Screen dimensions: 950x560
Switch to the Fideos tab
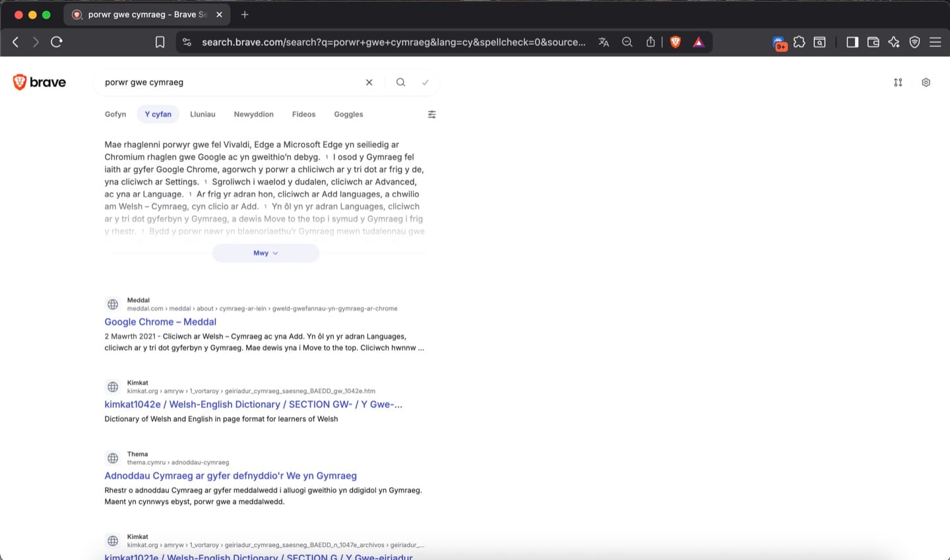pos(304,114)
